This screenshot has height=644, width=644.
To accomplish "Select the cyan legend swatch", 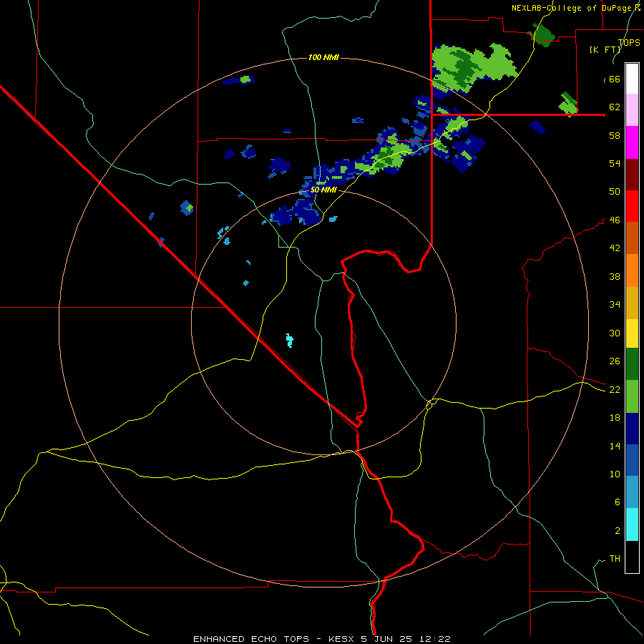I will (632, 525).
